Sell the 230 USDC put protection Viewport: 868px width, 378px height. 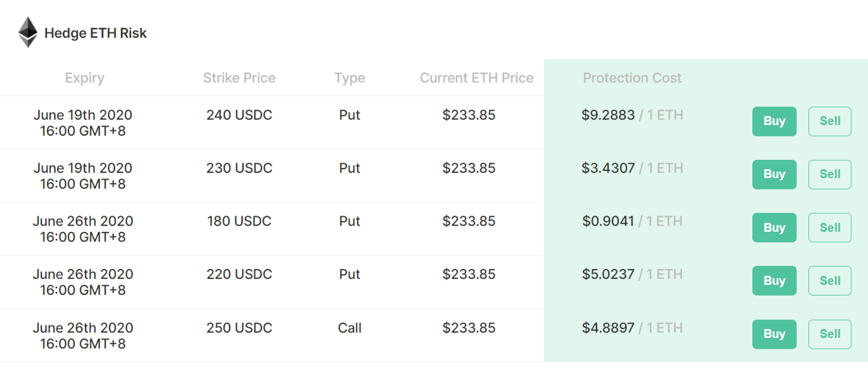click(830, 175)
